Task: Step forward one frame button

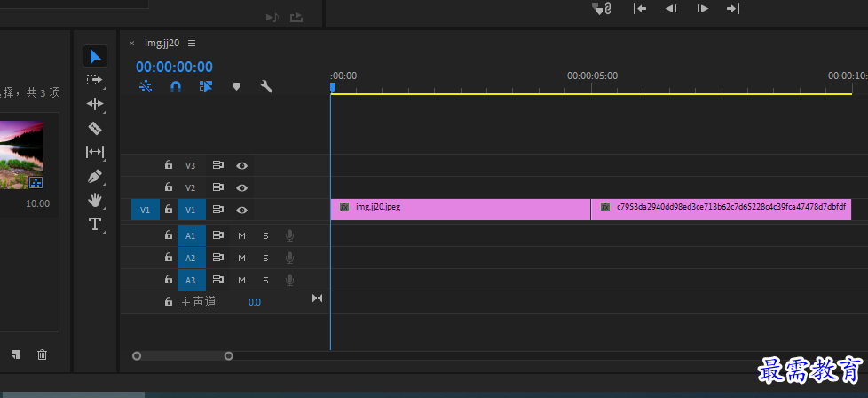Action: pyautogui.click(x=703, y=8)
